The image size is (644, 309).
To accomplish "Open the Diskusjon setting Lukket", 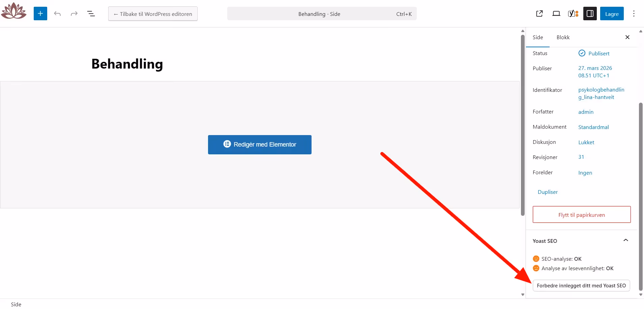I will [x=586, y=142].
